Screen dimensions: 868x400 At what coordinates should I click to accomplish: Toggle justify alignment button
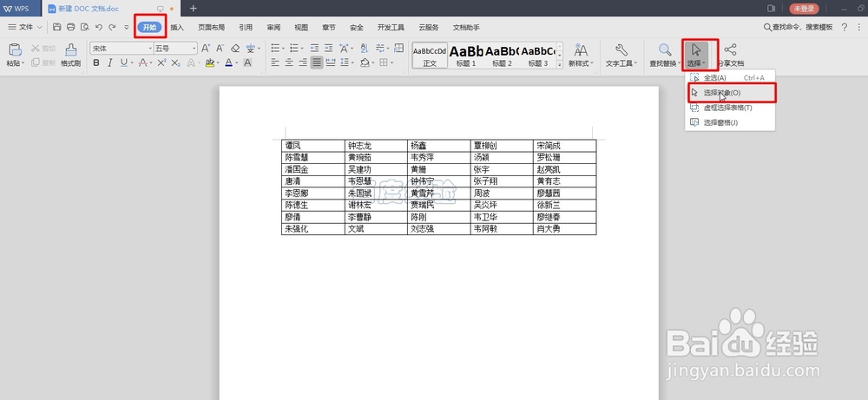coord(317,63)
